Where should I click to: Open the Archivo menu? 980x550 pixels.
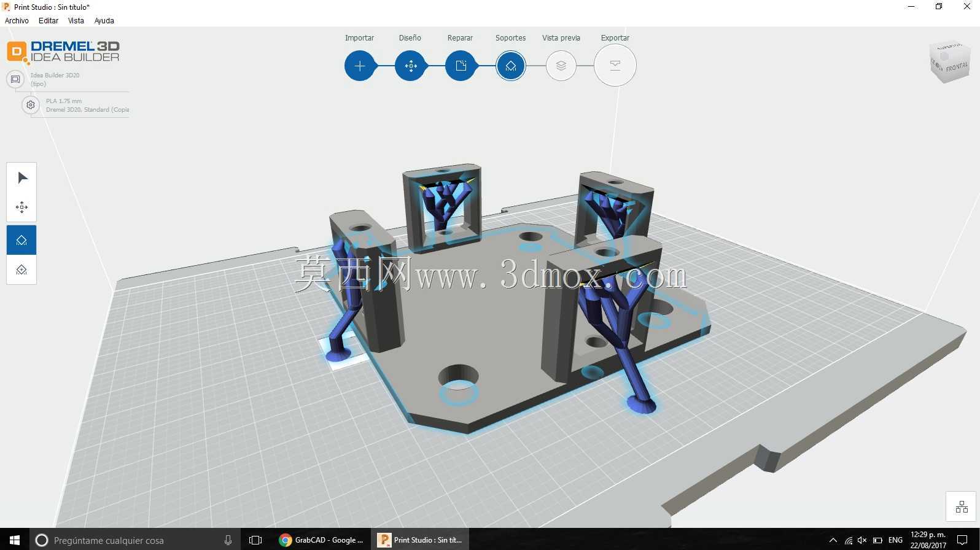coord(17,20)
